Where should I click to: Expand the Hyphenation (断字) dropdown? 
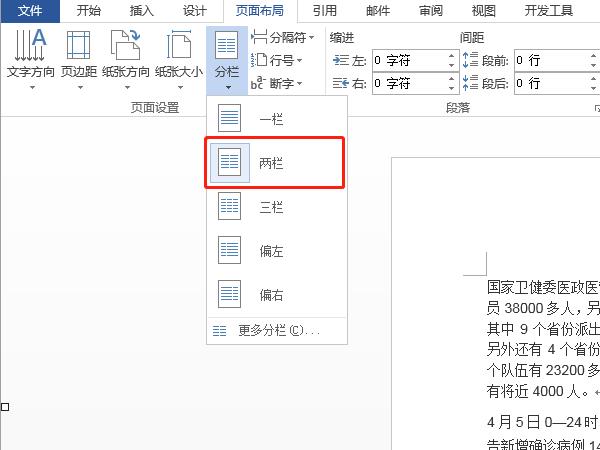coord(280,83)
